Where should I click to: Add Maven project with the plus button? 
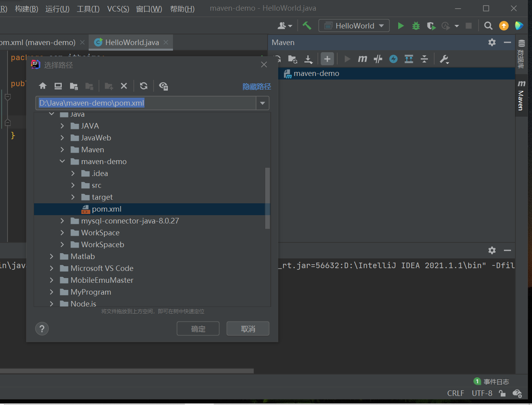point(327,59)
